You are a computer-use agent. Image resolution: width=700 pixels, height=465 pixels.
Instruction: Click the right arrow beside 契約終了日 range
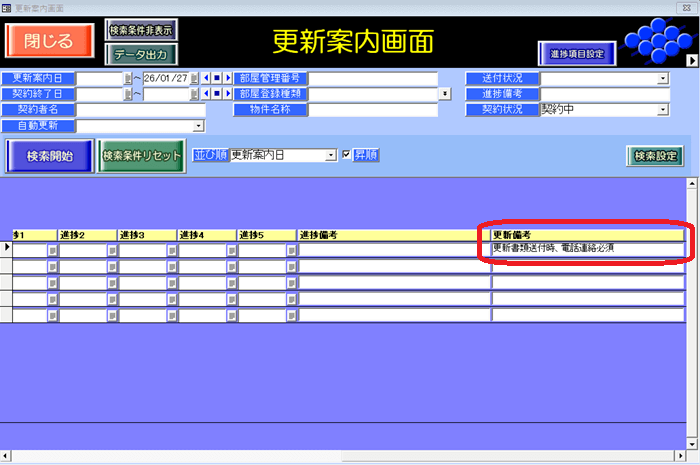click(x=226, y=94)
